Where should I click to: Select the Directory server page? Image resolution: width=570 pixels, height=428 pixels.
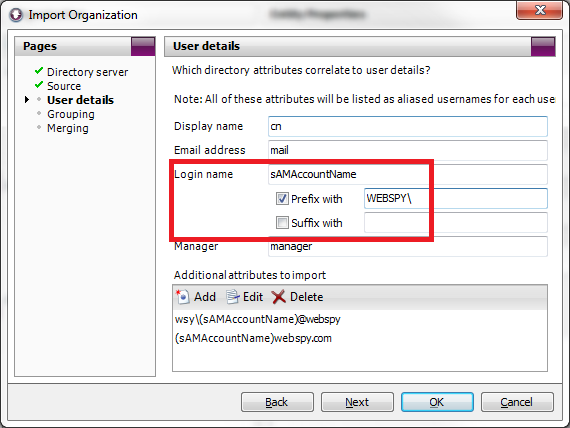(88, 72)
